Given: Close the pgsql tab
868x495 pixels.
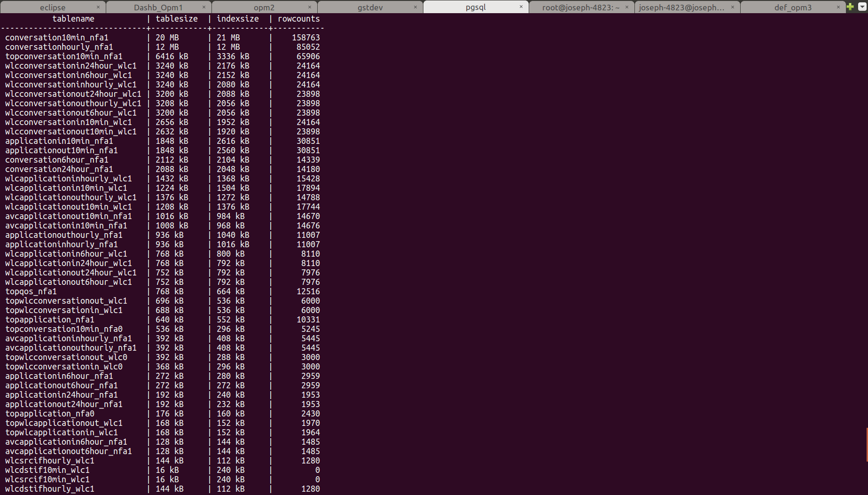Looking at the screenshot, I should click(521, 7).
